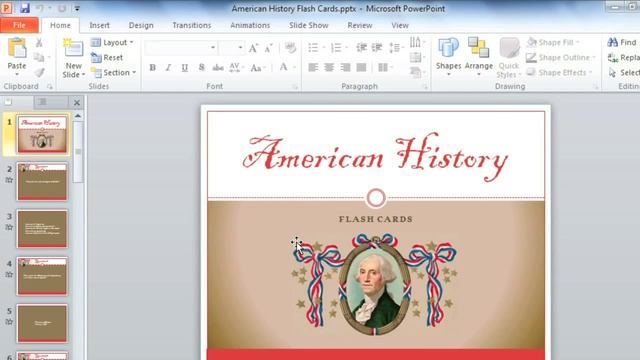640x360 pixels.
Task: Open Change Case Aa menu
Action: pyautogui.click(x=258, y=67)
